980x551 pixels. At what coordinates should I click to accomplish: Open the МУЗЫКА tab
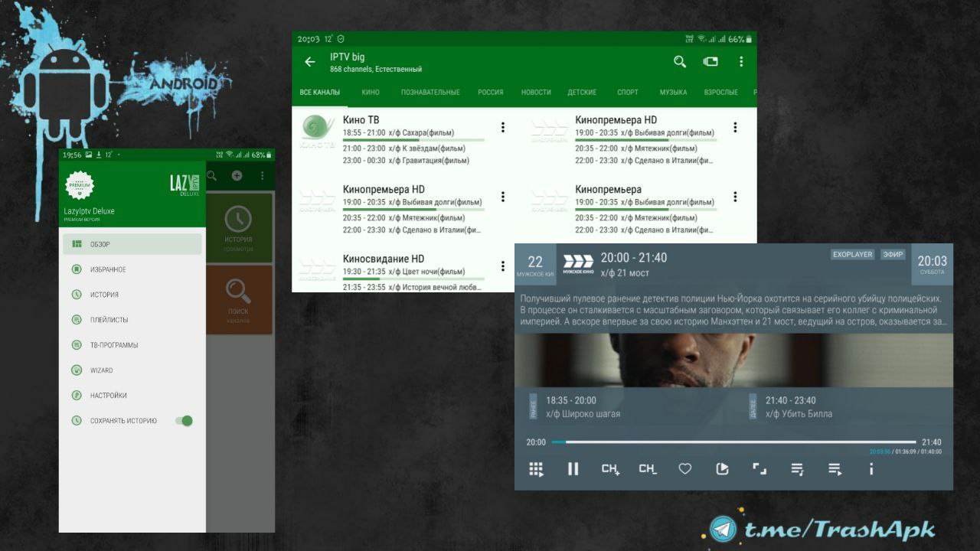tap(673, 93)
